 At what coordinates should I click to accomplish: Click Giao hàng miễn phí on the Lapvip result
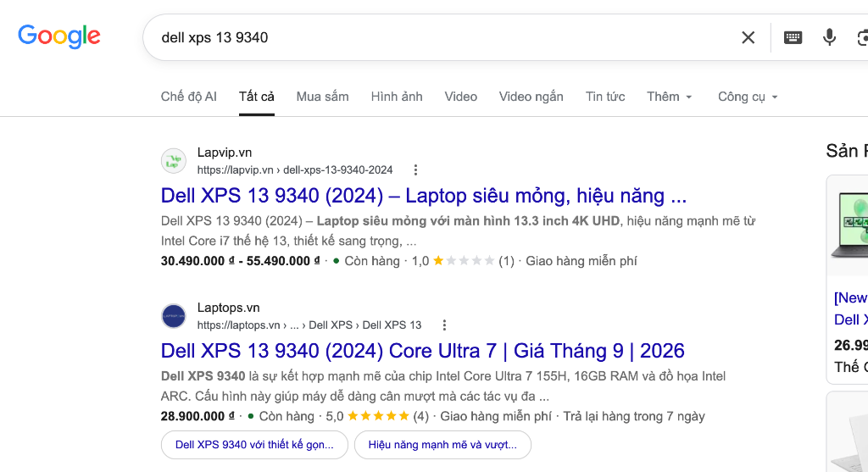click(x=581, y=261)
